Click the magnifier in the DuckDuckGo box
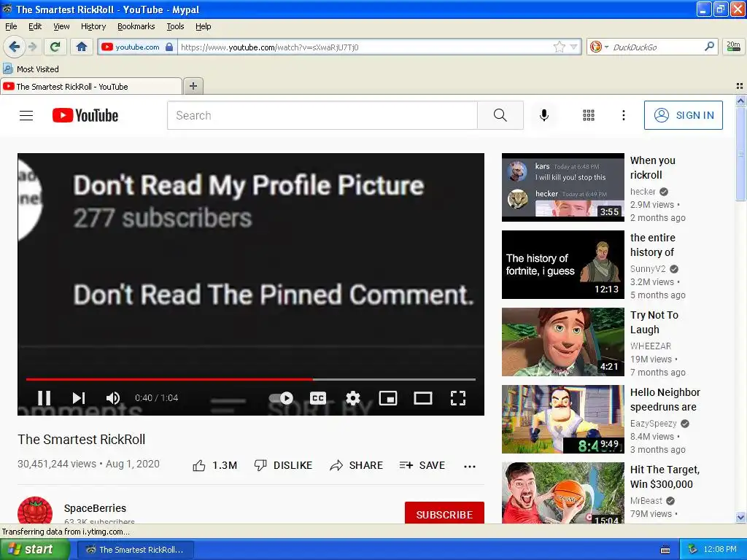 pos(709,47)
